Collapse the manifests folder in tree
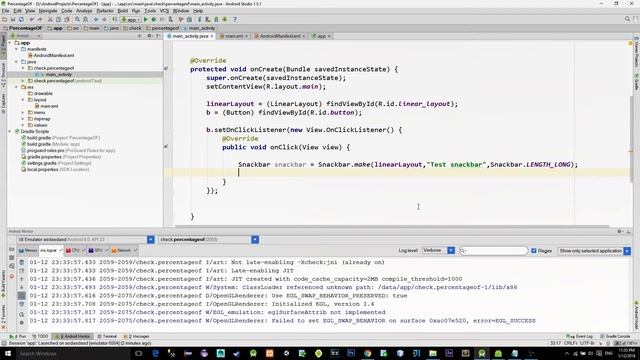This screenshot has height=360, width=640. point(17,49)
